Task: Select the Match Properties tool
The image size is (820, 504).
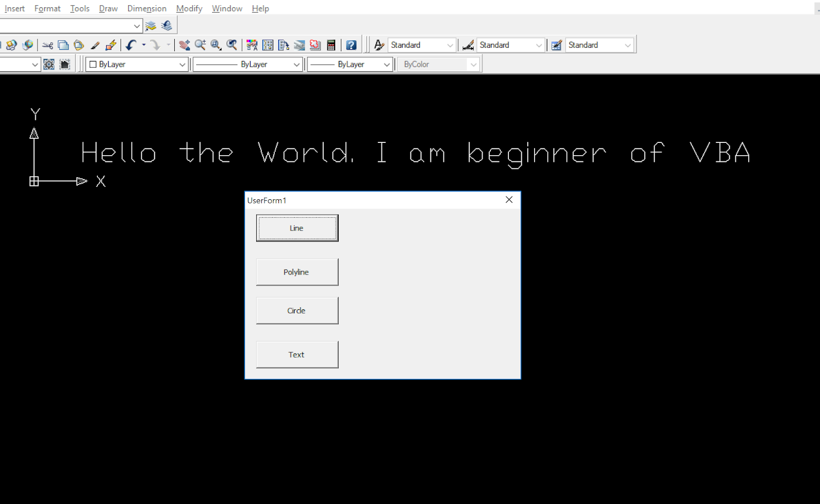Action: tap(95, 45)
